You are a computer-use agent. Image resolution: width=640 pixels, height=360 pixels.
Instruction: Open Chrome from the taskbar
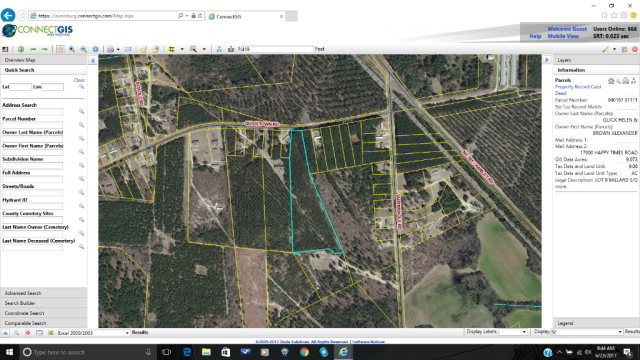click(x=304, y=352)
